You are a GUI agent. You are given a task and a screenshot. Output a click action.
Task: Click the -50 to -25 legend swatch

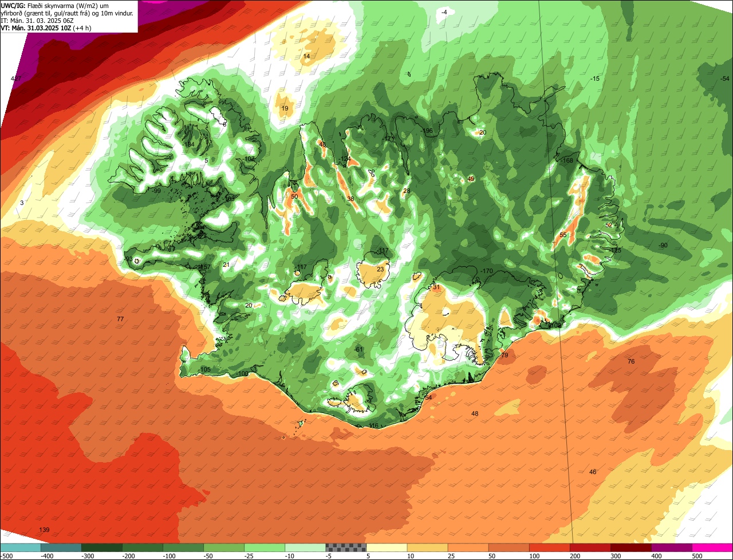224,547
